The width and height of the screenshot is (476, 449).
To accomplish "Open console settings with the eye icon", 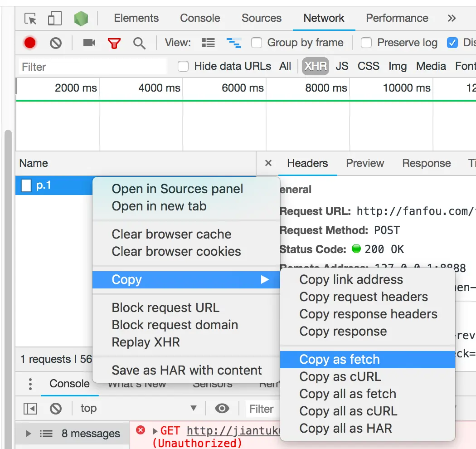I will (222, 408).
